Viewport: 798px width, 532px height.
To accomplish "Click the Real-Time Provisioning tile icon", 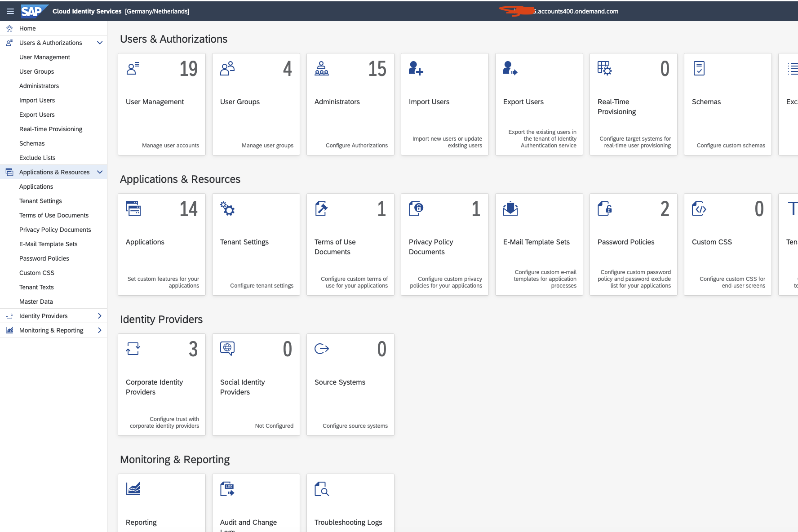I will coord(605,68).
